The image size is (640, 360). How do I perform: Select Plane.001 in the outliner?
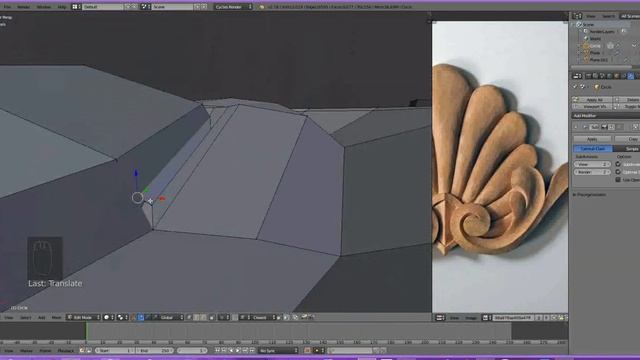[x=598, y=60]
